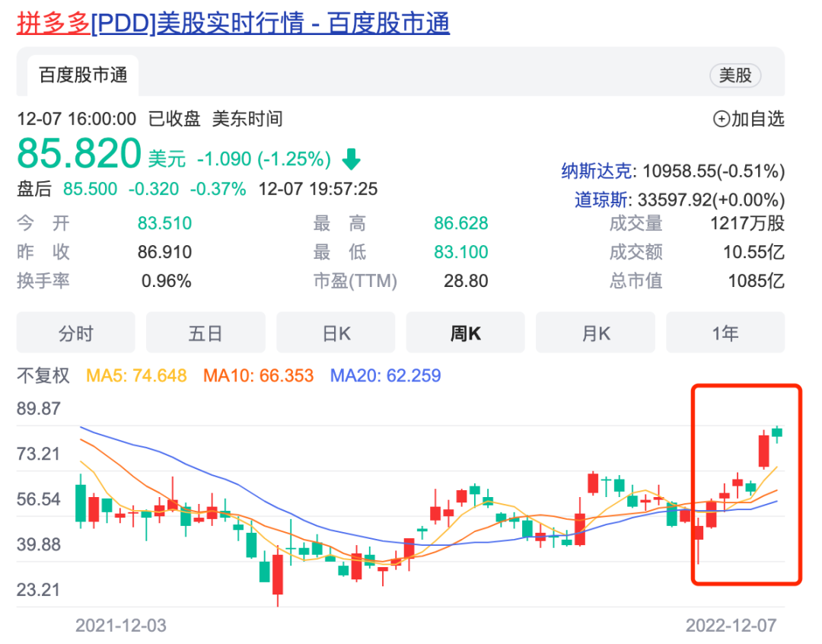Click the 不复权 adjustment label
The width and height of the screenshot is (822, 644).
[x=43, y=375]
